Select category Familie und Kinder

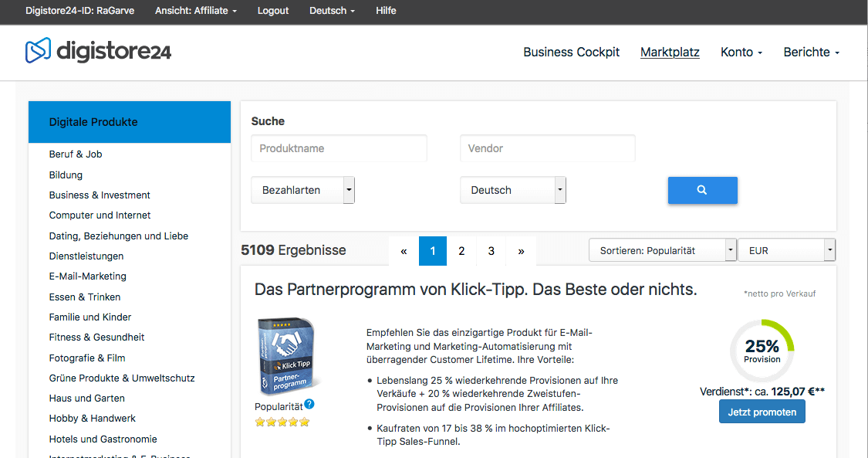(90, 317)
